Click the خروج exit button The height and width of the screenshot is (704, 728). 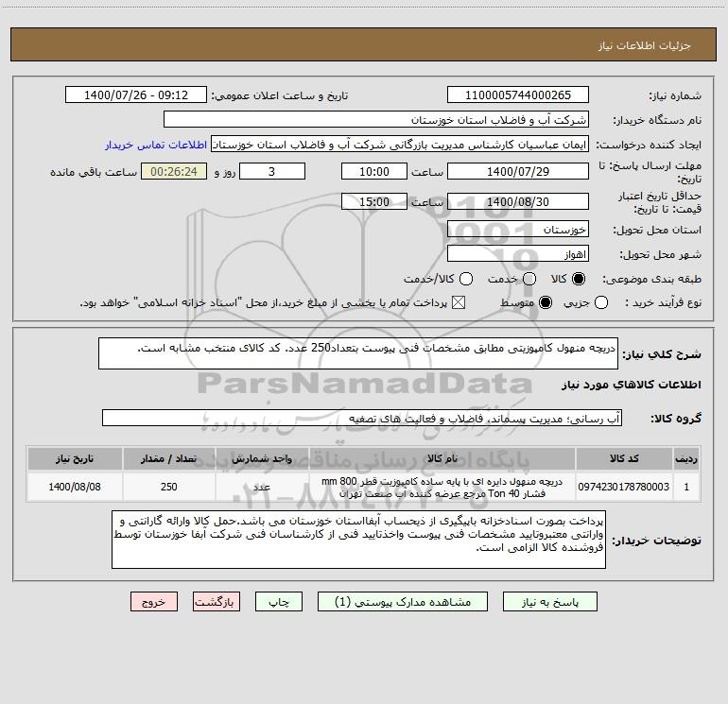point(154,602)
